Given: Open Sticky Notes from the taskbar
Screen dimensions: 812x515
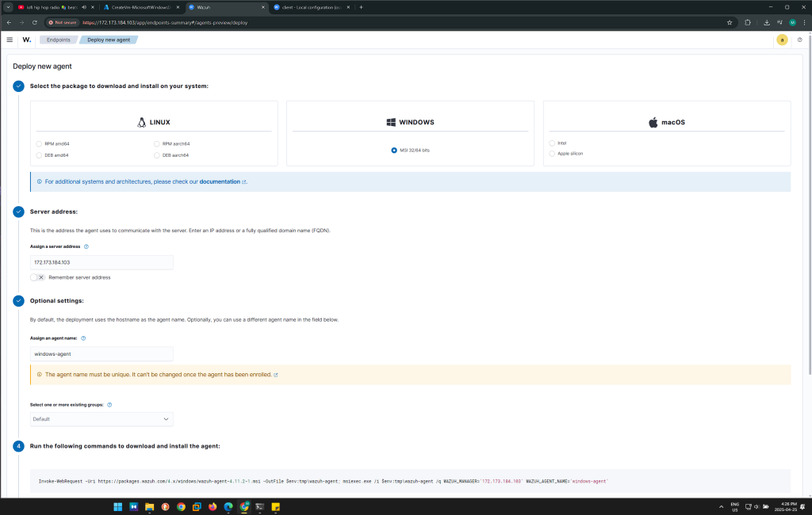Looking at the screenshot, I should coord(275,507).
